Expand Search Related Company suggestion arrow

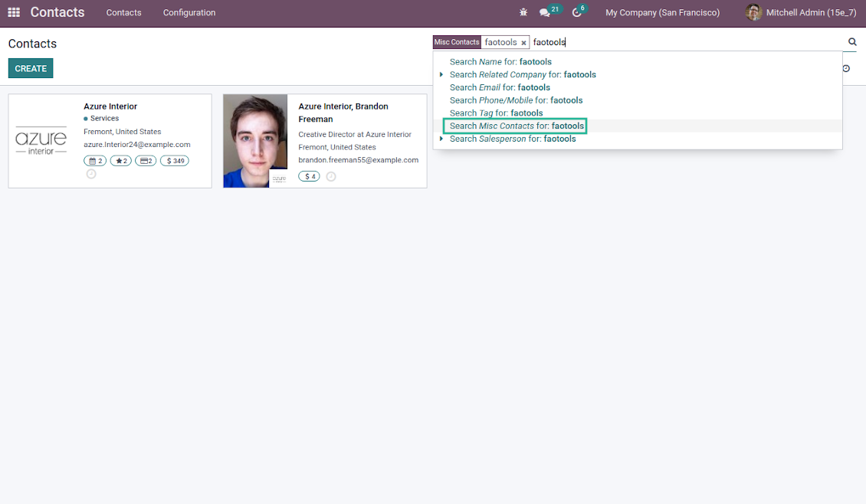(x=441, y=74)
